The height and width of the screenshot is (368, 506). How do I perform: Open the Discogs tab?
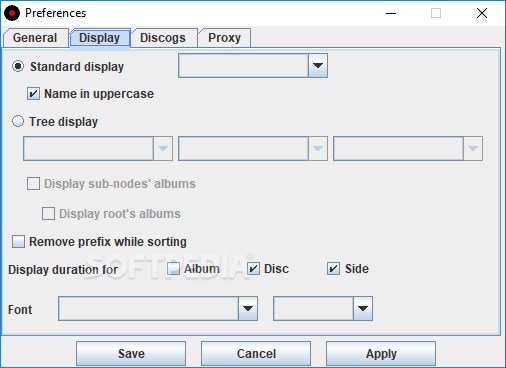tap(163, 38)
